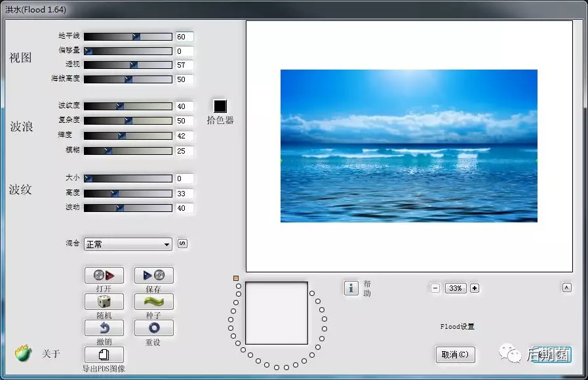The image size is (588, 380).
Task: Click the 33% zoom level button
Action: pyautogui.click(x=455, y=287)
